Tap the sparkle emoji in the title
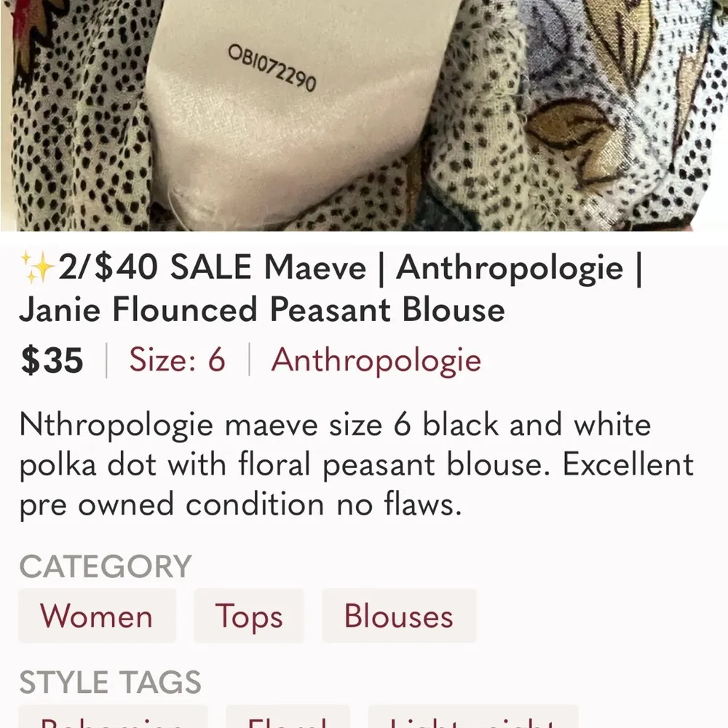 pos(35,266)
